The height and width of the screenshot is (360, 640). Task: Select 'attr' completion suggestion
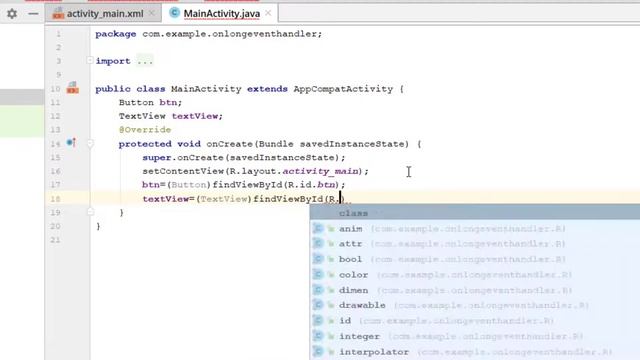[475, 244]
